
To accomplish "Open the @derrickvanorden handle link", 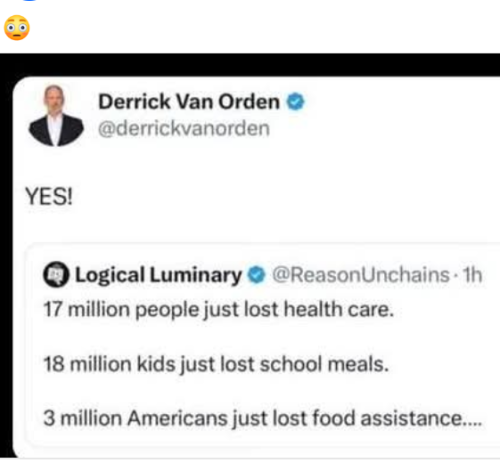I will 184,129.
